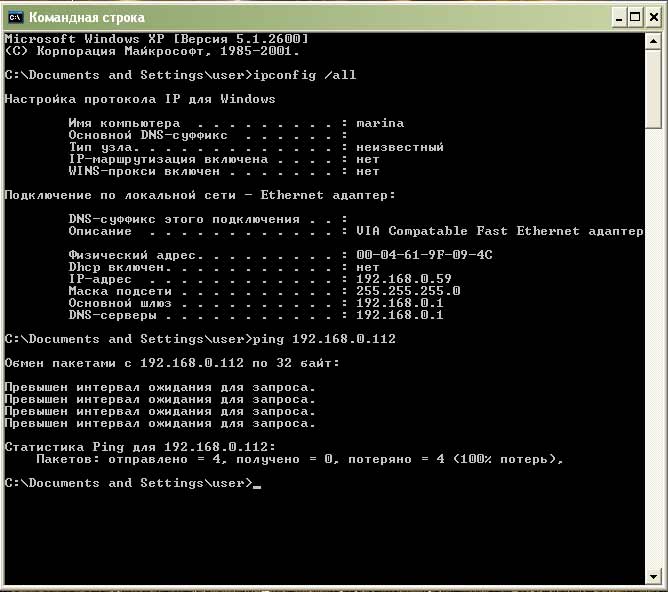Click the 'DNS-серверы' address value

click(x=400, y=315)
